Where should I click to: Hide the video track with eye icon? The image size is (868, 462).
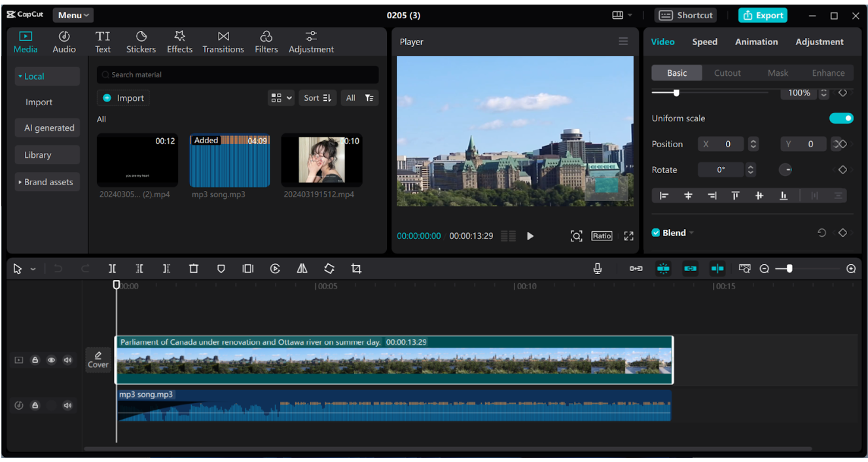coord(51,360)
